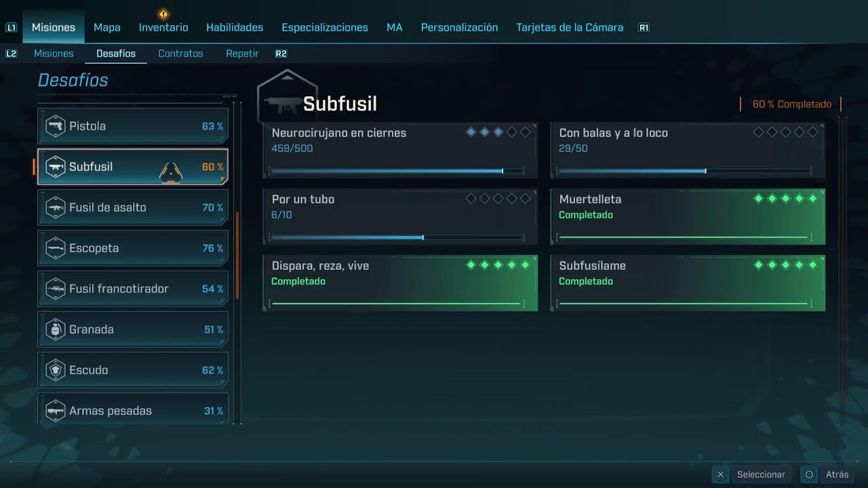
Task: Go to the Especializaciones tab
Action: pyautogui.click(x=325, y=28)
